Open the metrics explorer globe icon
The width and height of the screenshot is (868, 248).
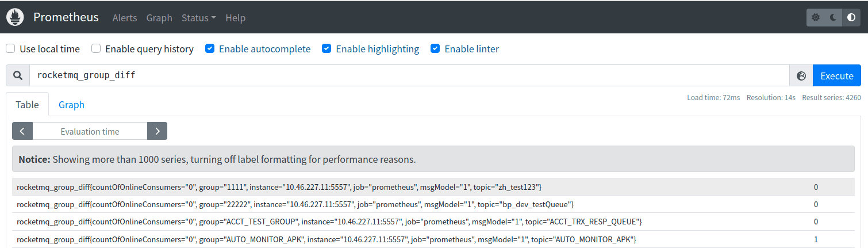[801, 76]
